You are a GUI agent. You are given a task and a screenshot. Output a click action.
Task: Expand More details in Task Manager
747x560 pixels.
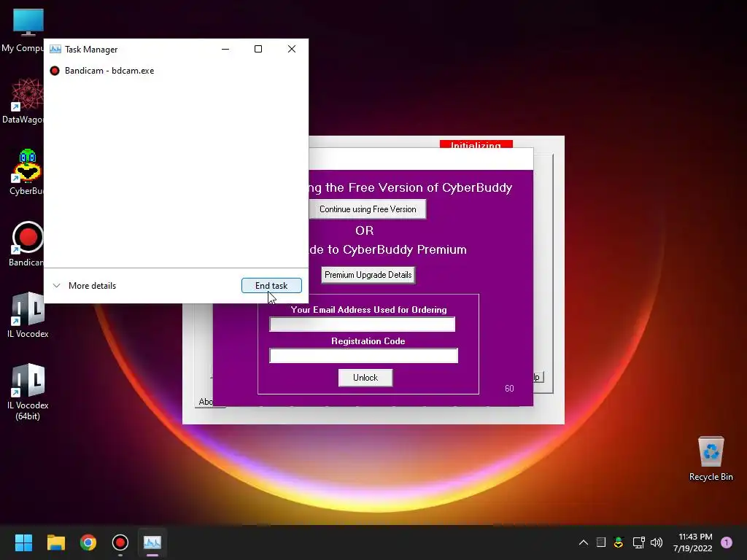point(85,286)
